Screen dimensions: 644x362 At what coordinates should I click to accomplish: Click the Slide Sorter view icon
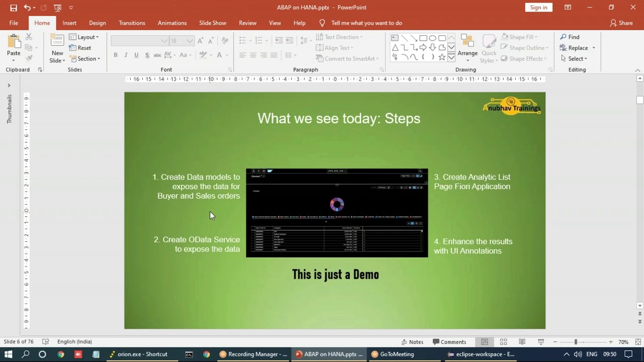pos(503,342)
